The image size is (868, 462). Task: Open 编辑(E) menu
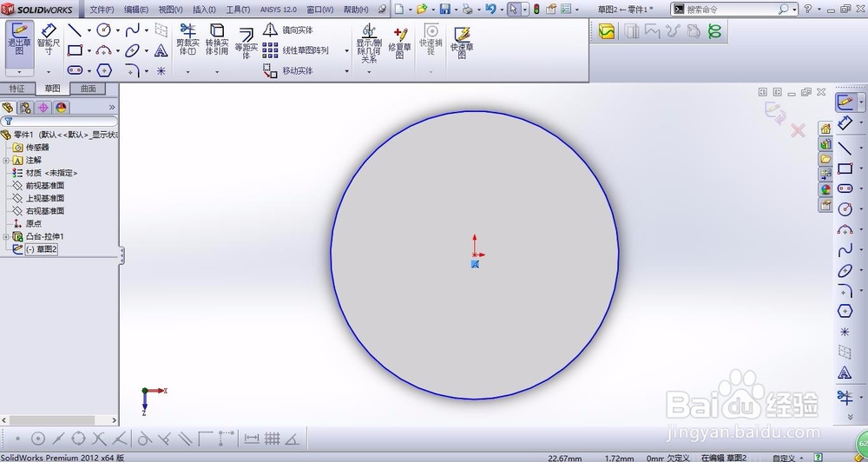tap(136, 10)
